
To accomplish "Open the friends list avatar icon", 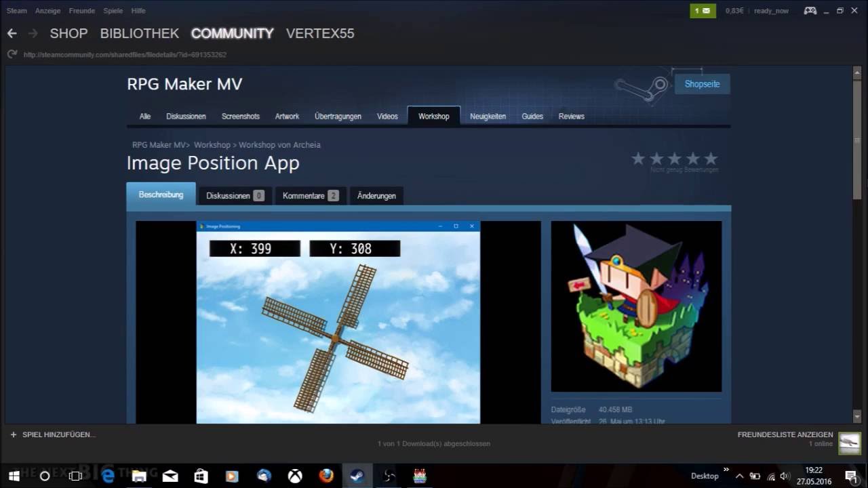I will pos(850,442).
